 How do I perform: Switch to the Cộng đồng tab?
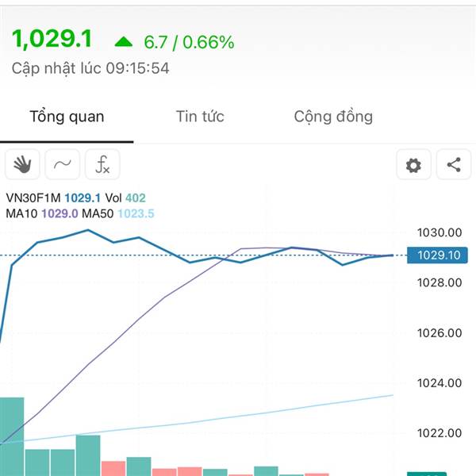[333, 117]
